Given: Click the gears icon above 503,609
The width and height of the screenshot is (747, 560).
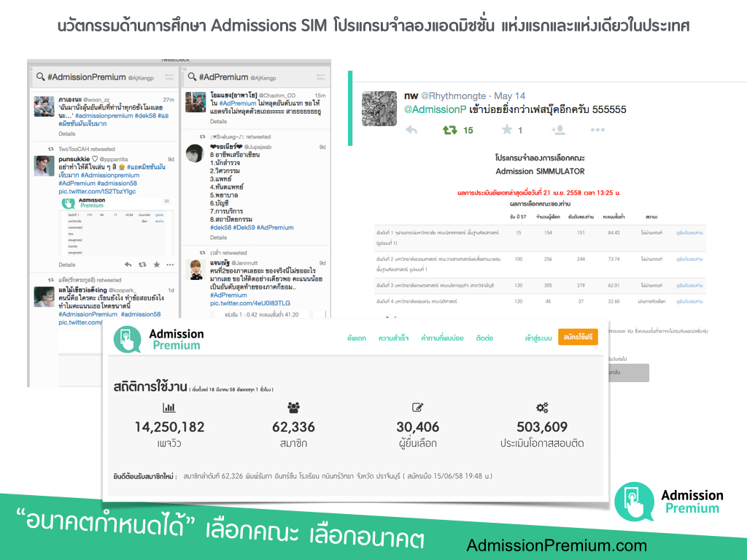Looking at the screenshot, I should click(542, 408).
